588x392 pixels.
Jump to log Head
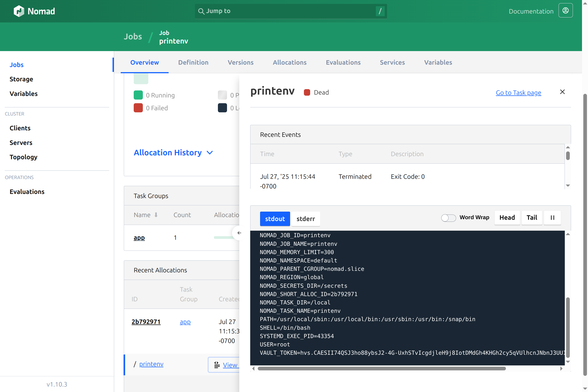[x=507, y=218]
